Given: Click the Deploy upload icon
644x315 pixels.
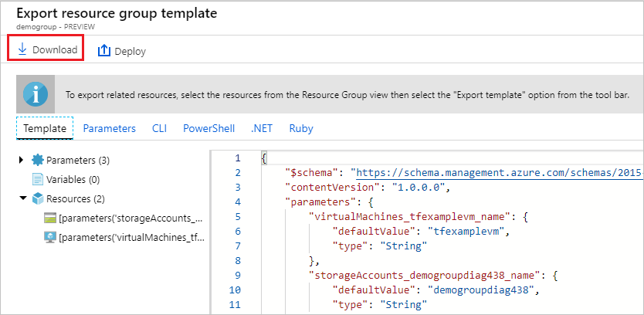Looking at the screenshot, I should tap(104, 51).
